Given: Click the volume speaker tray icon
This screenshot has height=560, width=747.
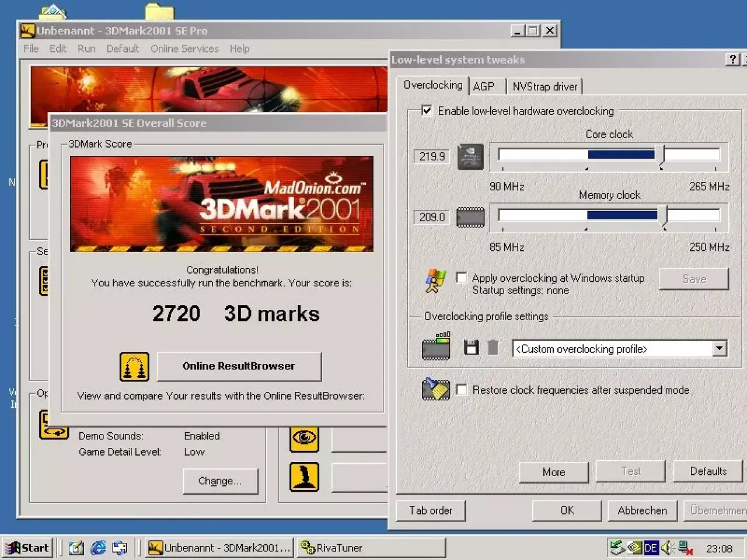Looking at the screenshot, I should click(668, 548).
